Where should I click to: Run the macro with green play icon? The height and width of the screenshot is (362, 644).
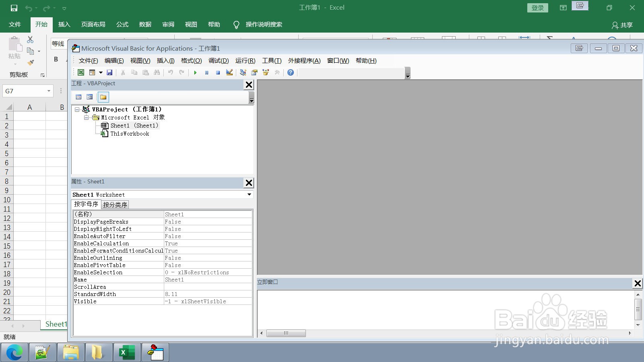(195, 72)
